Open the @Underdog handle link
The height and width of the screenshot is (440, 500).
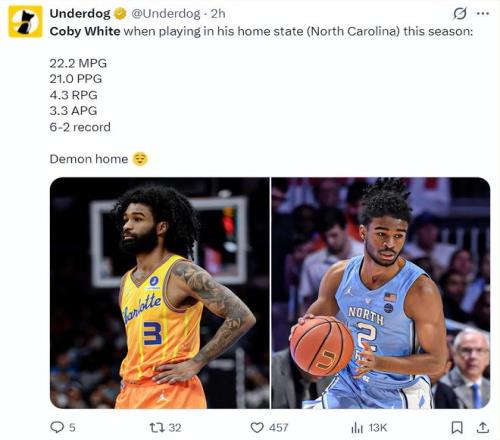166,14
